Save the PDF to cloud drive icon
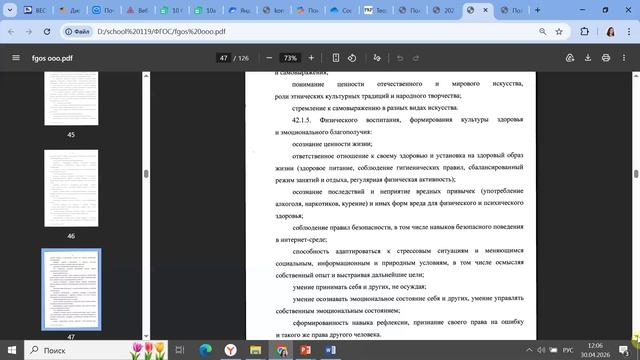Image resolution: width=640 pixels, height=360 pixels. point(570,58)
